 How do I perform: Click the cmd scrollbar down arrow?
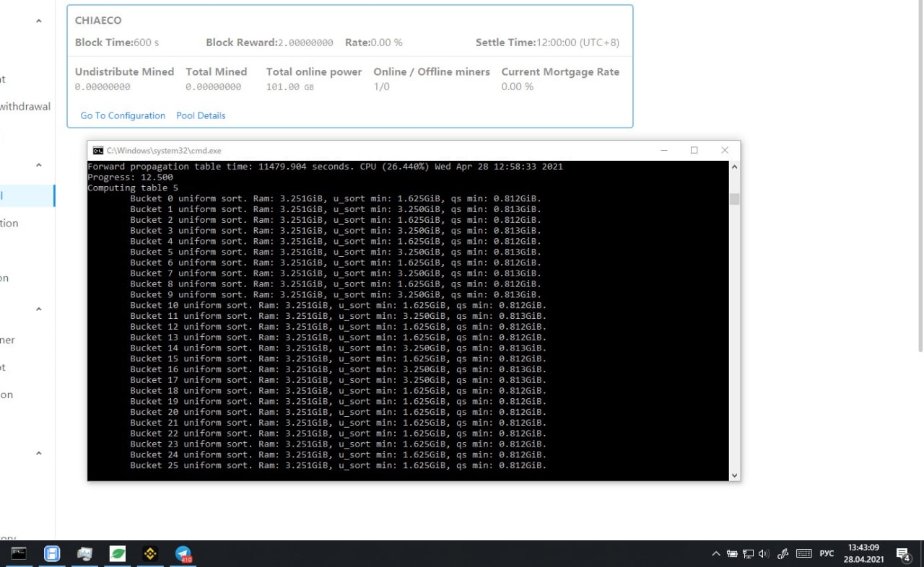point(734,475)
